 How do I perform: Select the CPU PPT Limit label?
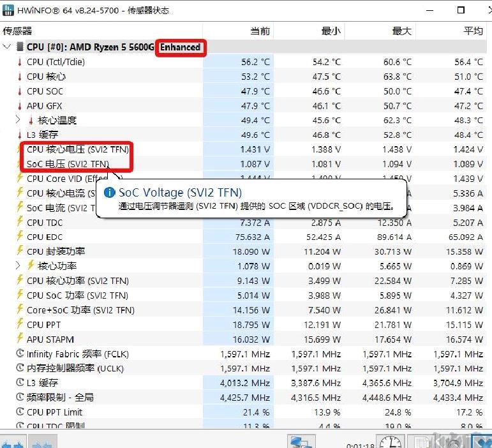tap(54, 412)
